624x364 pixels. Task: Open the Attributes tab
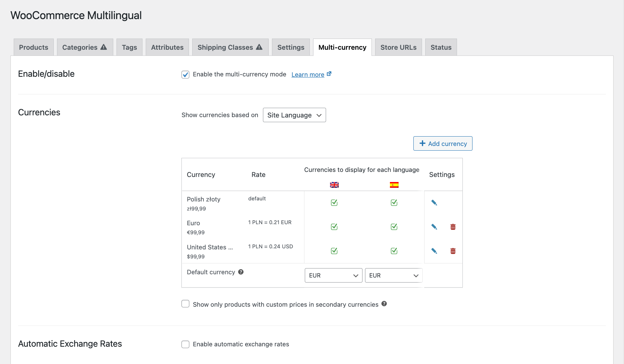pos(167,47)
